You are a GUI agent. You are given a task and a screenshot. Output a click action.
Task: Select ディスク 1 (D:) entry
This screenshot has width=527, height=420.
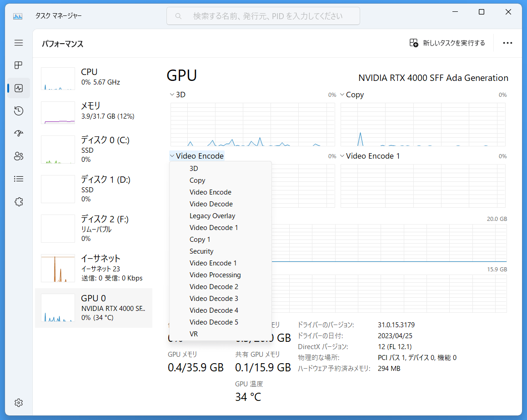(93, 189)
